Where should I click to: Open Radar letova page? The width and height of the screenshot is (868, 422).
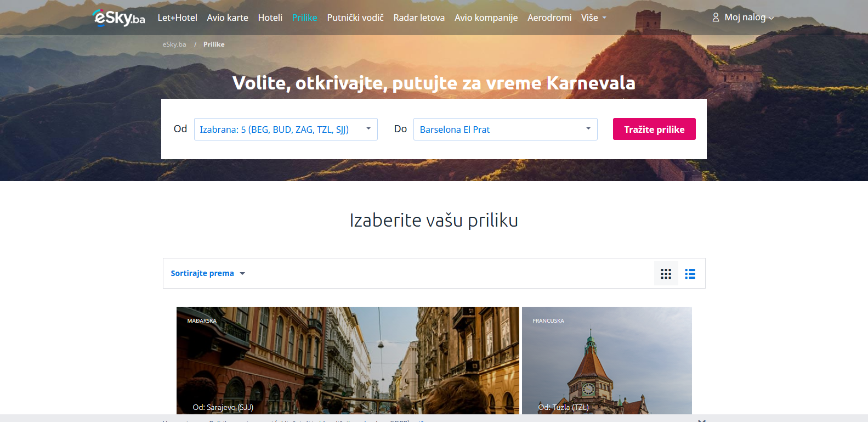click(x=419, y=18)
